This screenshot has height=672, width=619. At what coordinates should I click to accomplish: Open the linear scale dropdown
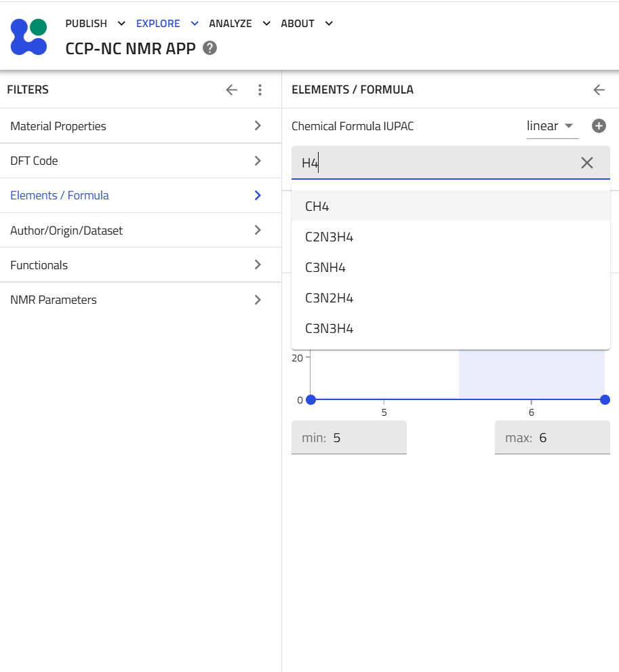(552, 126)
